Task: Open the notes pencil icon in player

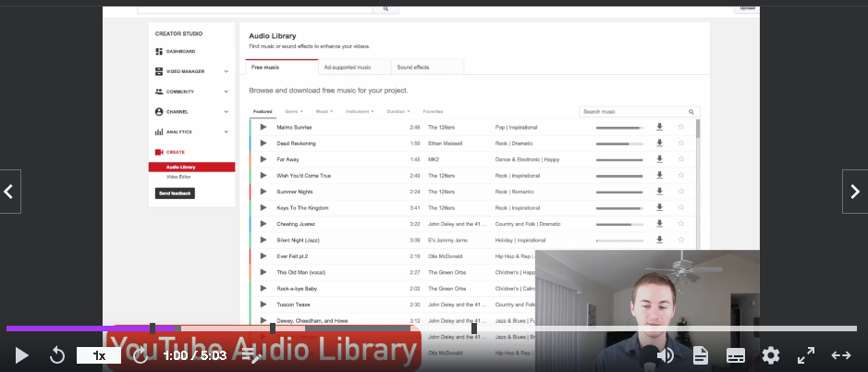Action: 251,354
